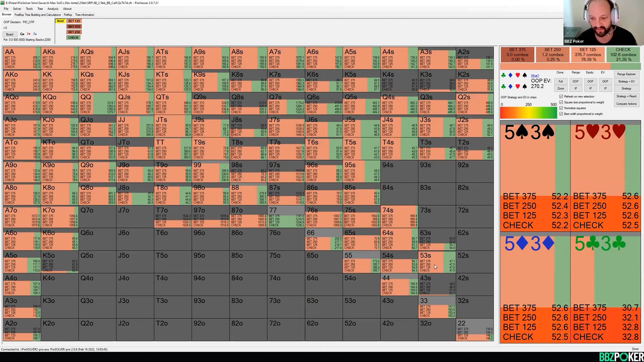Open the Solver menu
644x362 pixels.
[x=17, y=9]
